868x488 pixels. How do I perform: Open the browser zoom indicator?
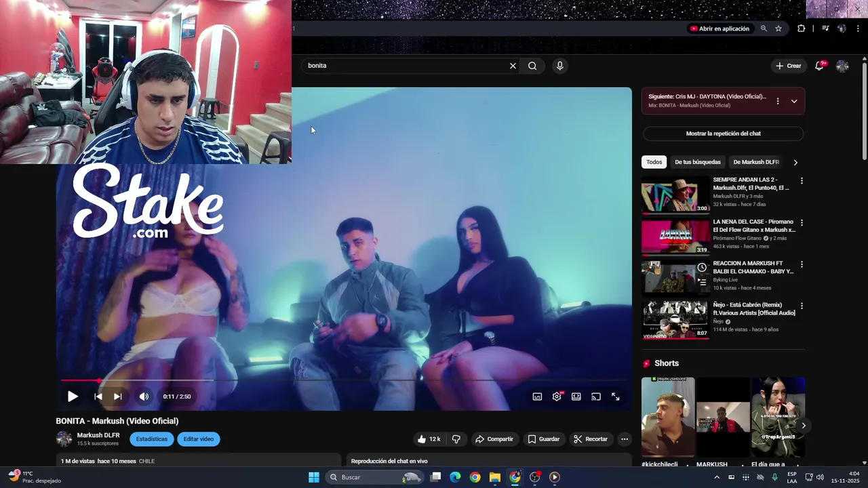pyautogui.click(x=764, y=28)
